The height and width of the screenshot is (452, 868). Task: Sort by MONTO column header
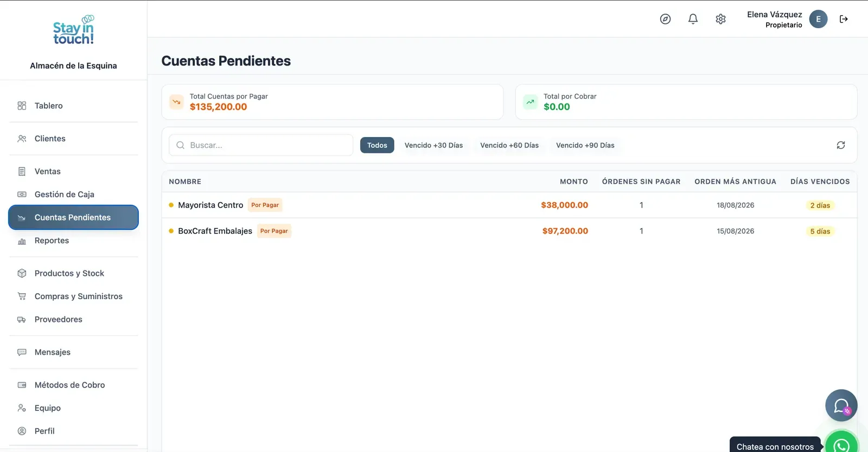[x=573, y=182]
